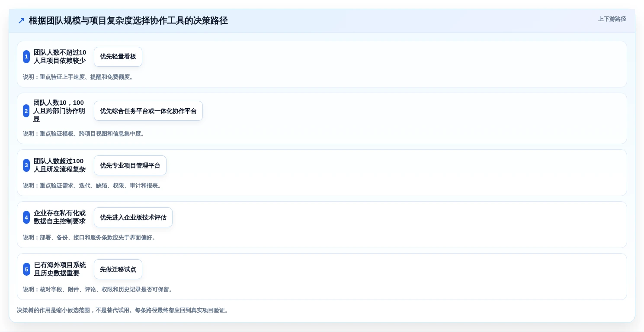
Task: Select 优先专业项目管理平台 button
Action: click(130, 165)
